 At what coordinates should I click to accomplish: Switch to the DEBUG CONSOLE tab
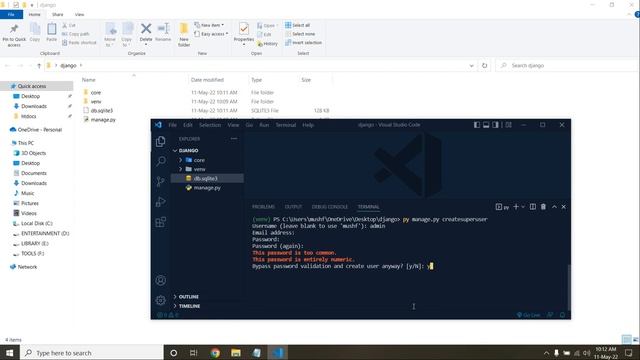pos(330,207)
